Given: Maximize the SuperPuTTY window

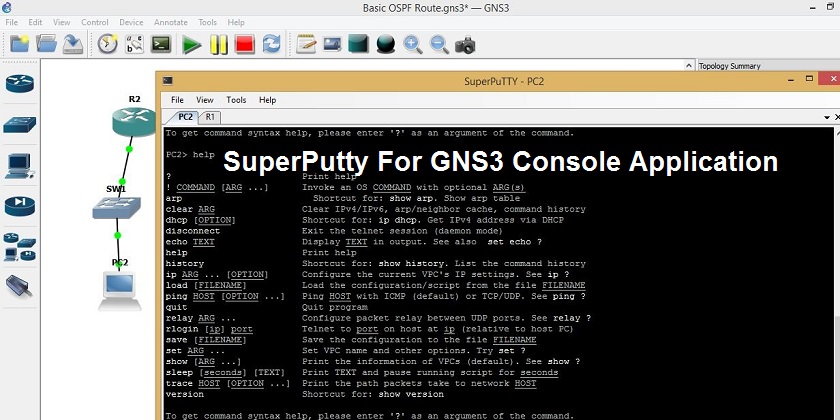Looking at the screenshot, I should (809, 79).
